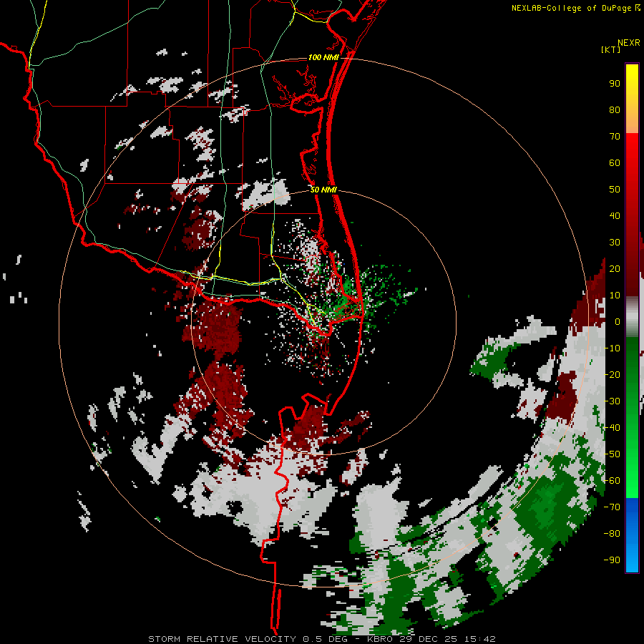Click the -30 scale value

[612, 401]
